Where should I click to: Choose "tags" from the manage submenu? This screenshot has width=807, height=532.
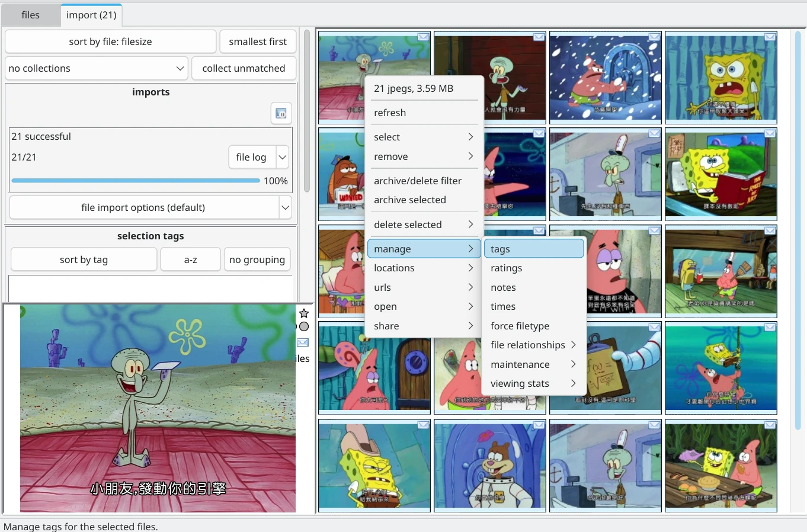pos(499,249)
